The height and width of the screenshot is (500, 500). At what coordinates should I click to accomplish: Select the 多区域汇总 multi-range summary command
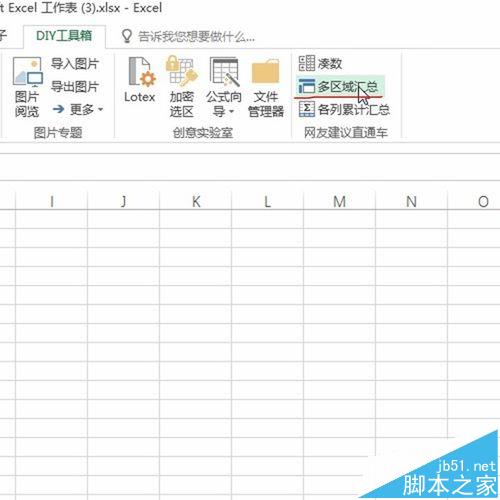tap(340, 87)
